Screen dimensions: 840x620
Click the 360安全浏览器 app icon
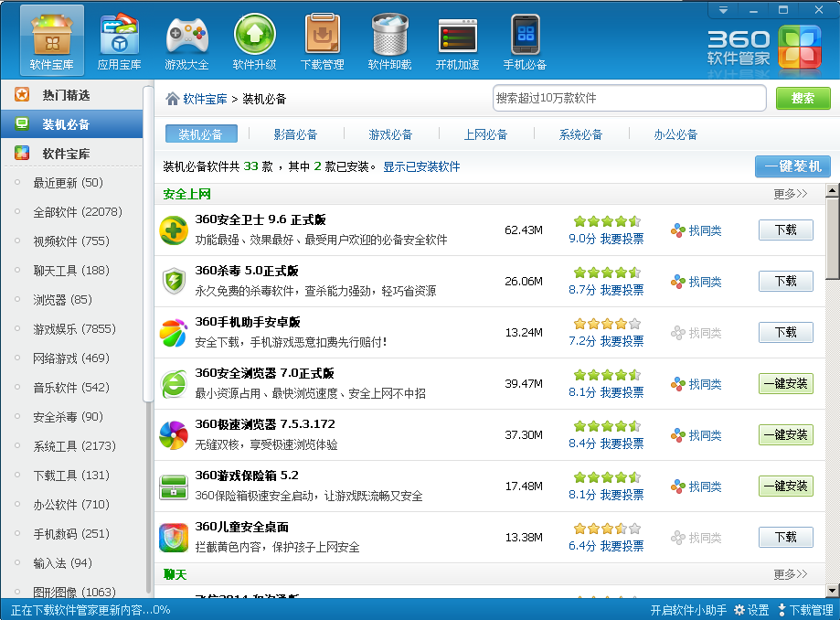click(x=174, y=384)
